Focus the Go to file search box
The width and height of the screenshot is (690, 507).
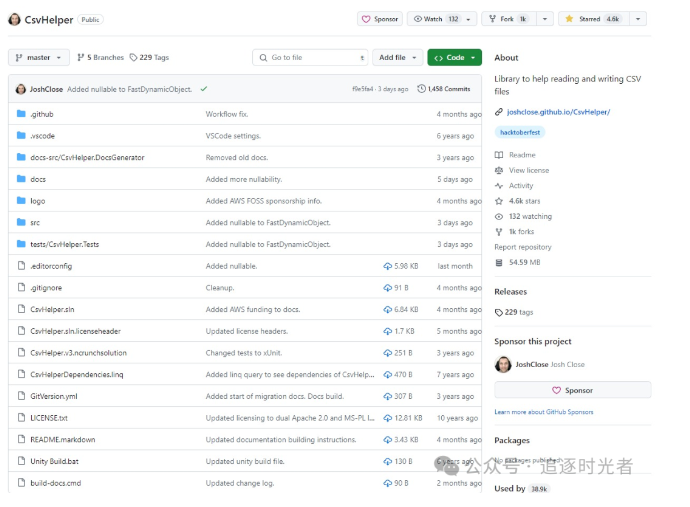310,57
